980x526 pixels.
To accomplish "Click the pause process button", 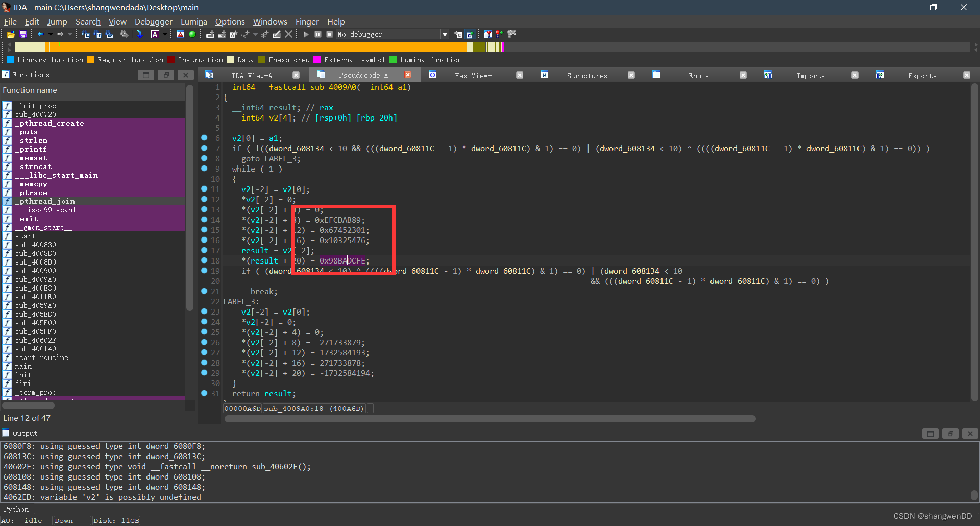I will tap(318, 34).
